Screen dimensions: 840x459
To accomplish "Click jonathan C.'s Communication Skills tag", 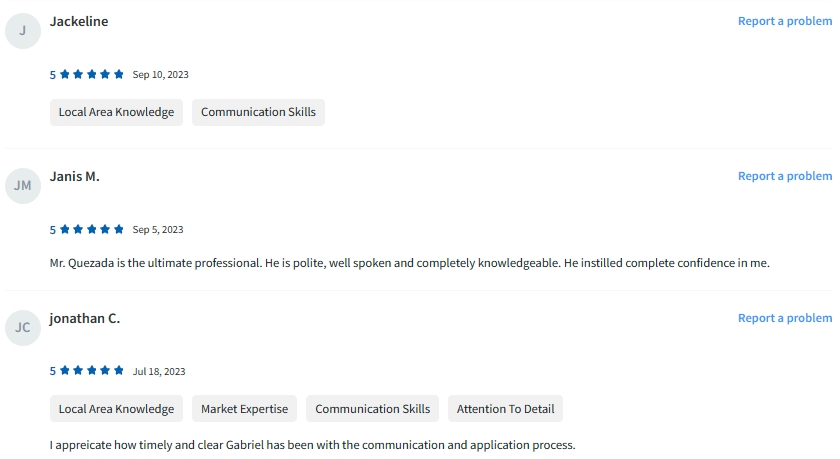I will pyautogui.click(x=372, y=409).
